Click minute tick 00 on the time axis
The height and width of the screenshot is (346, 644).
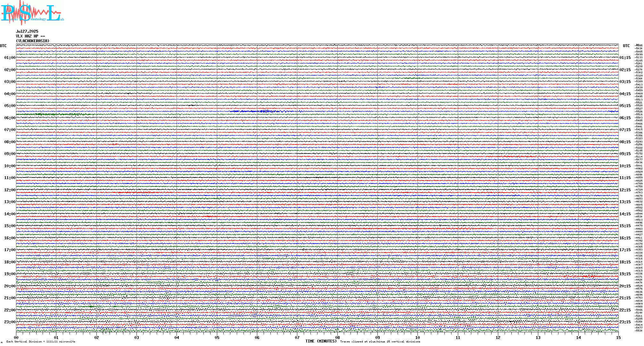(16, 337)
